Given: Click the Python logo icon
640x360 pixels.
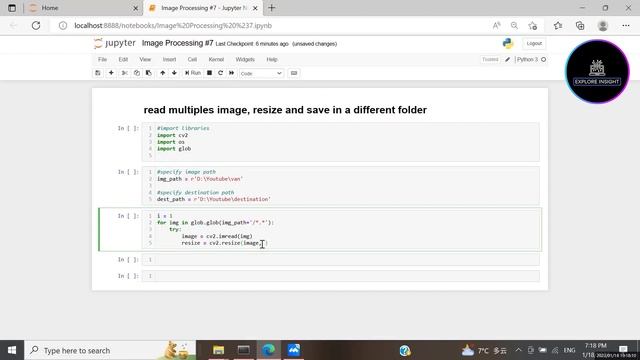Looking at the screenshot, I should click(508, 43).
